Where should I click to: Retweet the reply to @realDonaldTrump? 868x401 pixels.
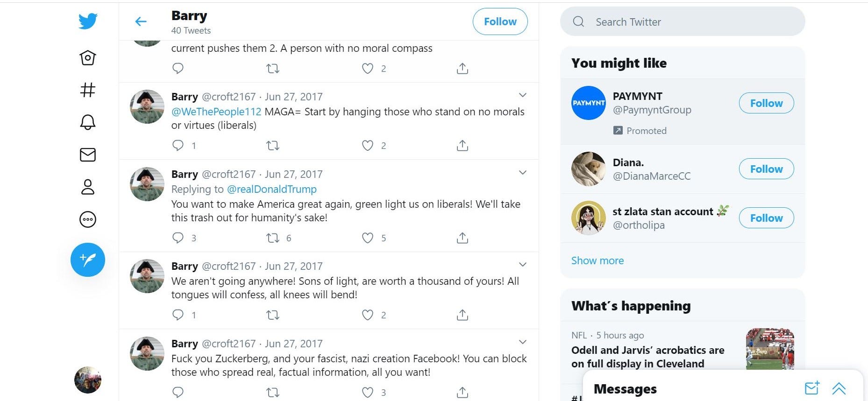273,238
